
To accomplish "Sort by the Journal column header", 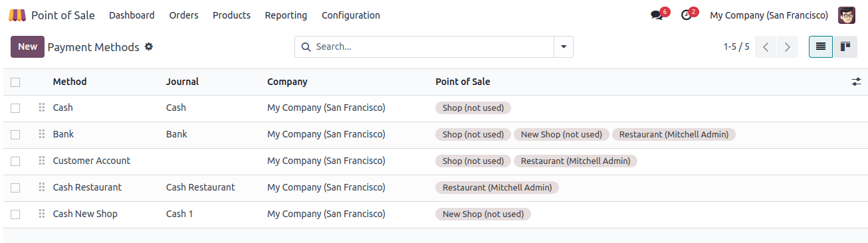I will coord(182,82).
